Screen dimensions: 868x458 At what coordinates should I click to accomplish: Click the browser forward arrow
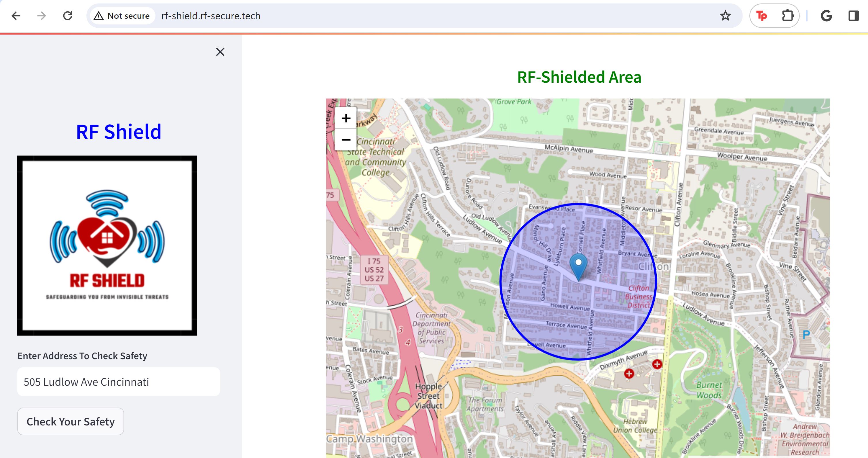point(41,16)
